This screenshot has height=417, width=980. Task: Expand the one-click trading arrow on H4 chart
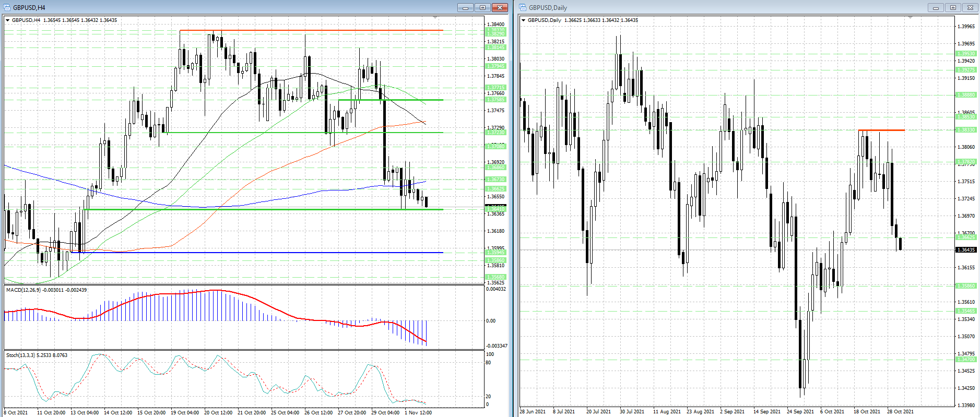8,20
